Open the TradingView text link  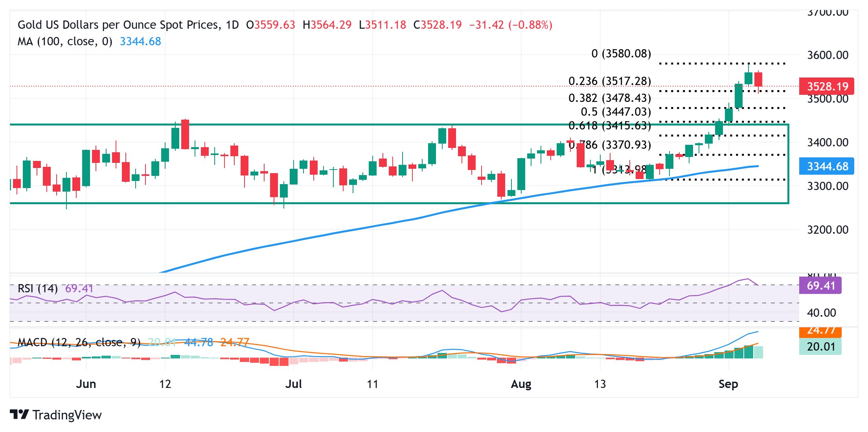[x=67, y=415]
